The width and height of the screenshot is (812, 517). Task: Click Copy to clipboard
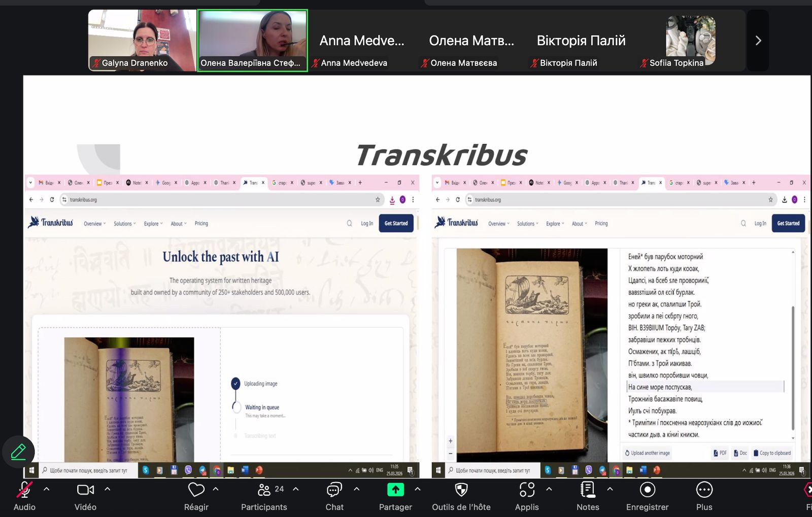[772, 453]
